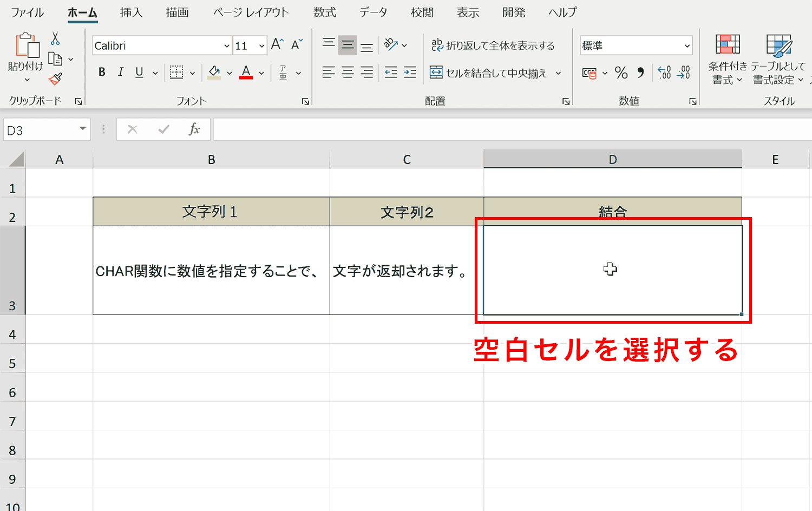Switch to the データ tab
The width and height of the screenshot is (812, 511).
pyautogui.click(x=374, y=12)
